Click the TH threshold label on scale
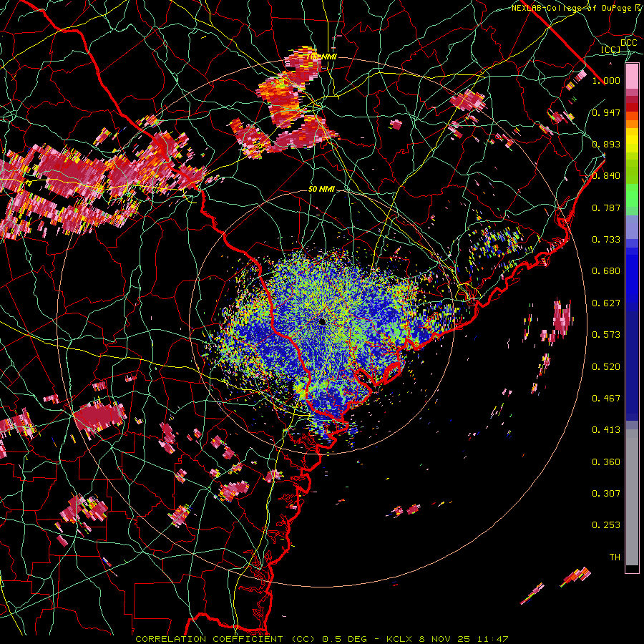 pyautogui.click(x=615, y=557)
